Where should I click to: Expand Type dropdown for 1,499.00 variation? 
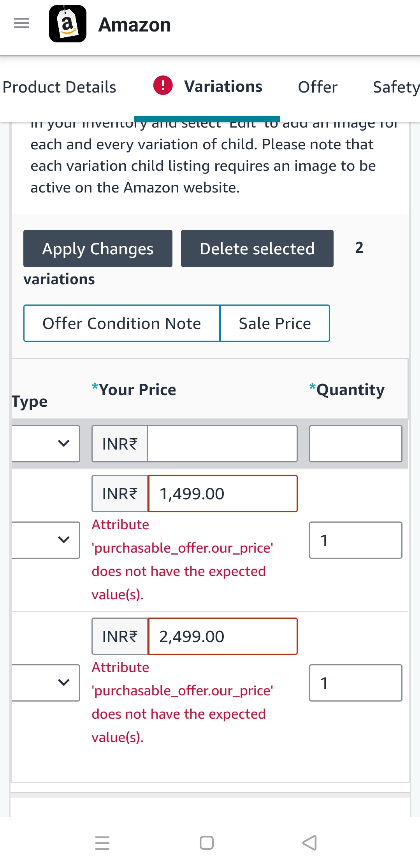(x=46, y=540)
